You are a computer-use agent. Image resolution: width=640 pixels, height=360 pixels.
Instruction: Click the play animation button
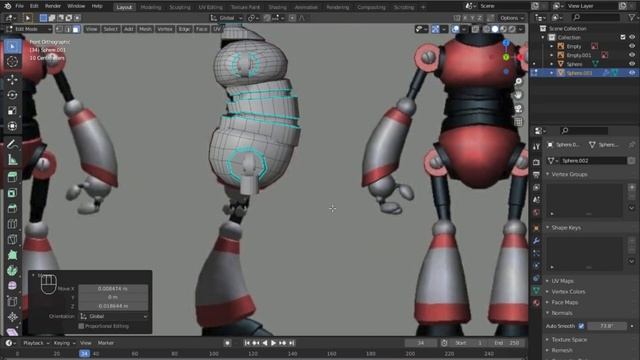coord(273,343)
